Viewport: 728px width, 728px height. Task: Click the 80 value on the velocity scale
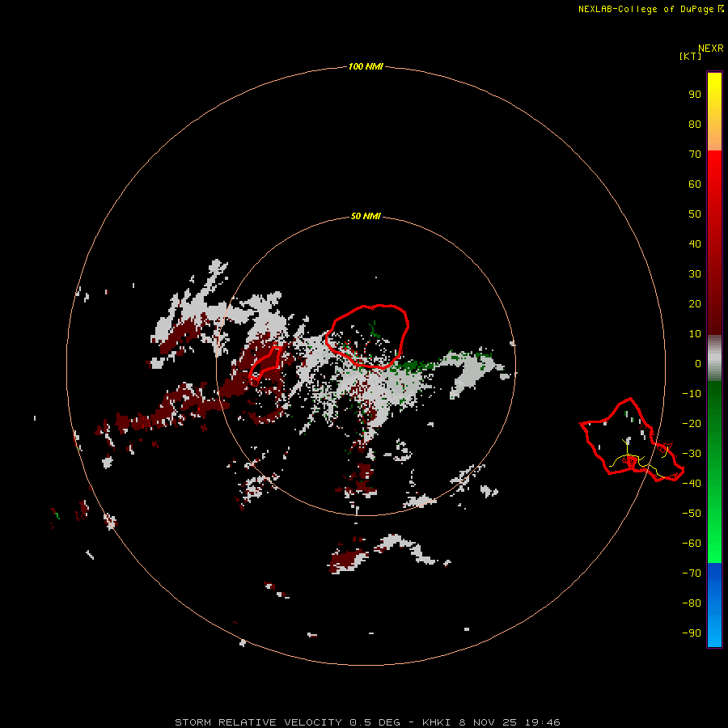(695, 124)
